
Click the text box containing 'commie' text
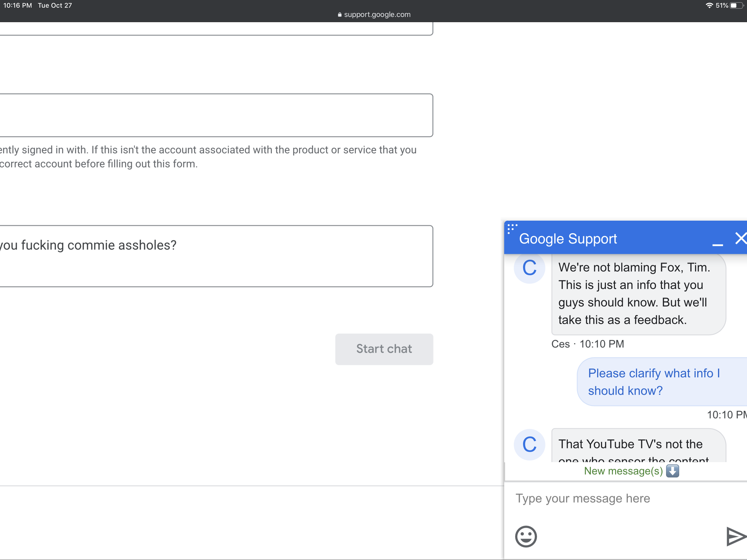(216, 256)
